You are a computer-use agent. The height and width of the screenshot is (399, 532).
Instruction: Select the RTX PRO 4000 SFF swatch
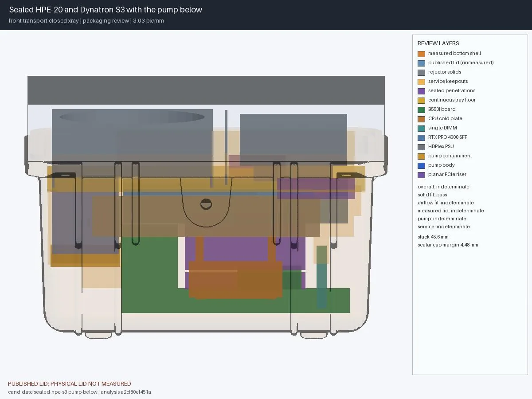point(421,137)
